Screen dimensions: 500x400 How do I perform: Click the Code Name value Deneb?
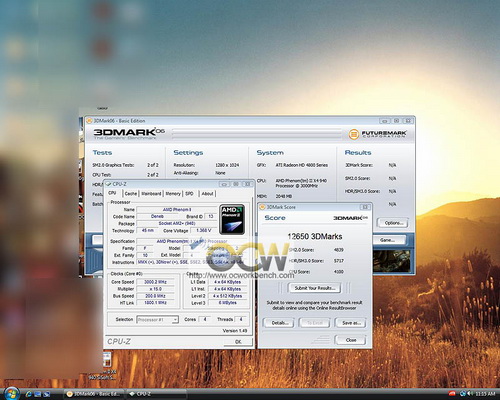click(157, 217)
